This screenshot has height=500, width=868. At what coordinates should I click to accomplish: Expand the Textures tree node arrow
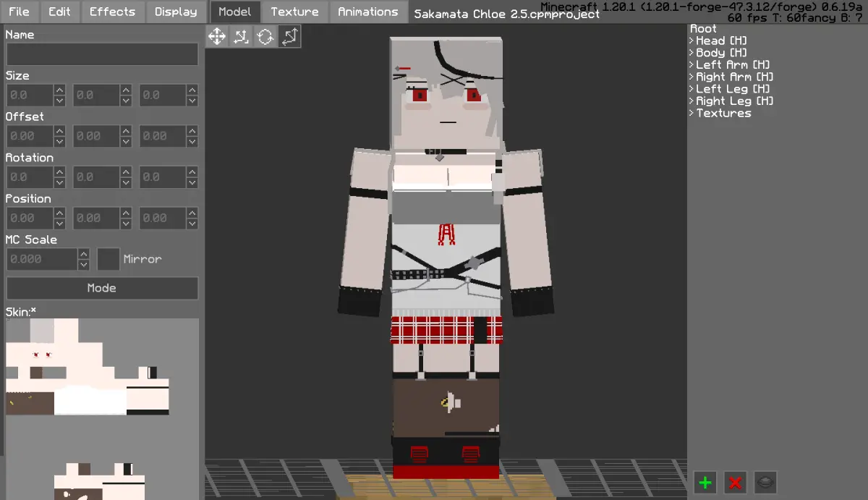[x=692, y=113]
